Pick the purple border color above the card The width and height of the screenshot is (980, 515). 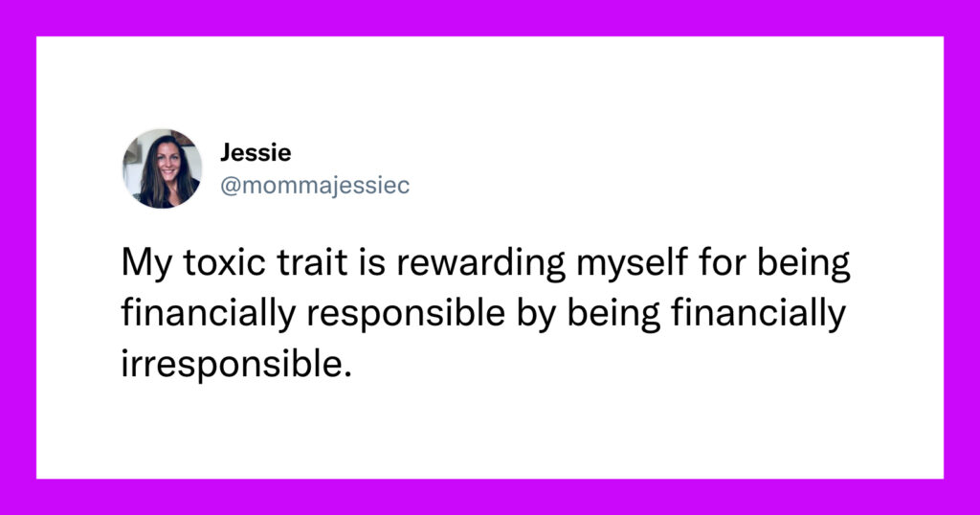(x=490, y=17)
